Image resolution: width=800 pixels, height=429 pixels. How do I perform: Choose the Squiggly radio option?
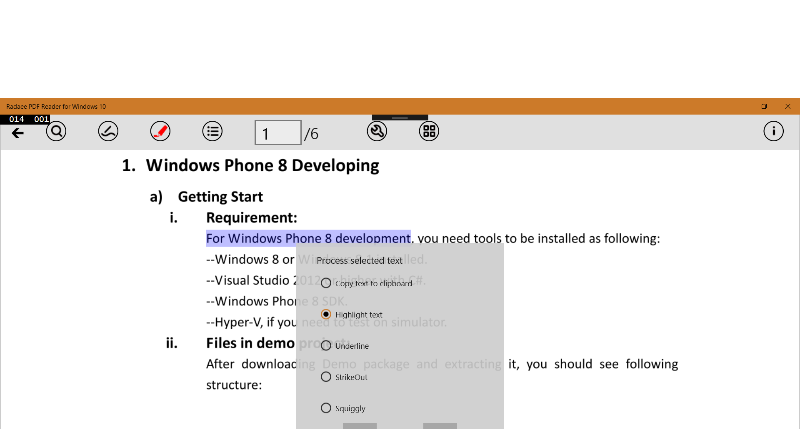pyautogui.click(x=326, y=408)
